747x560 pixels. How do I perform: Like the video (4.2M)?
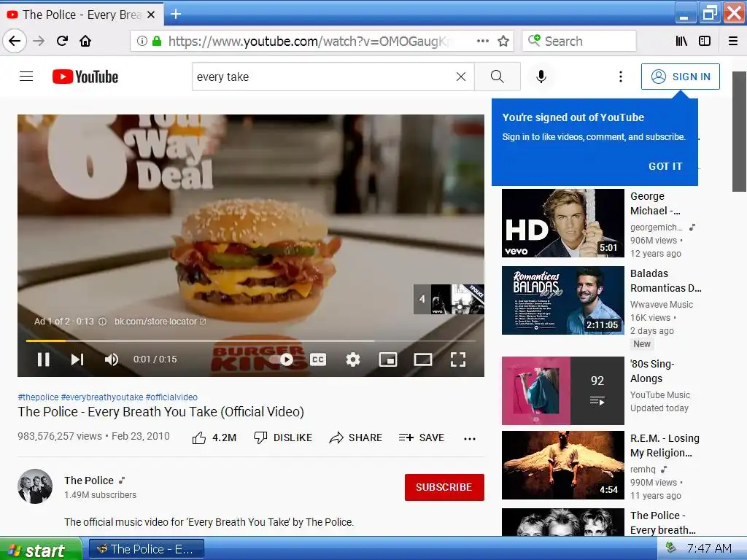click(x=214, y=437)
